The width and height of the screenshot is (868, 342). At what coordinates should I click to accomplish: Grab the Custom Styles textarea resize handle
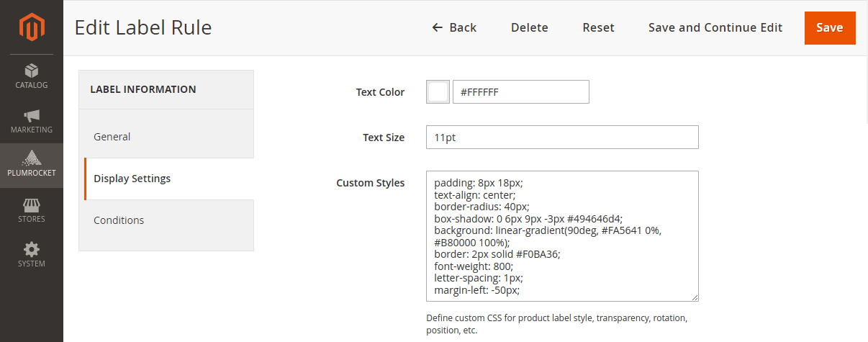pyautogui.click(x=695, y=297)
